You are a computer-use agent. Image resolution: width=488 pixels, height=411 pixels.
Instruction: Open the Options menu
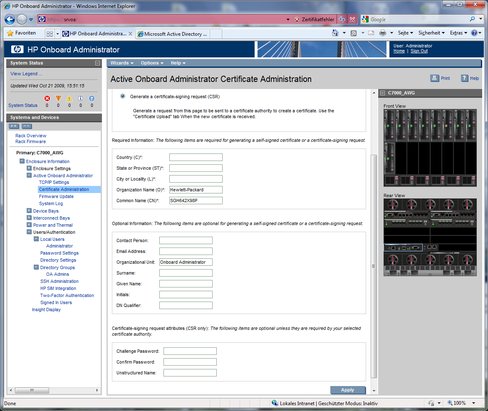tap(152, 63)
